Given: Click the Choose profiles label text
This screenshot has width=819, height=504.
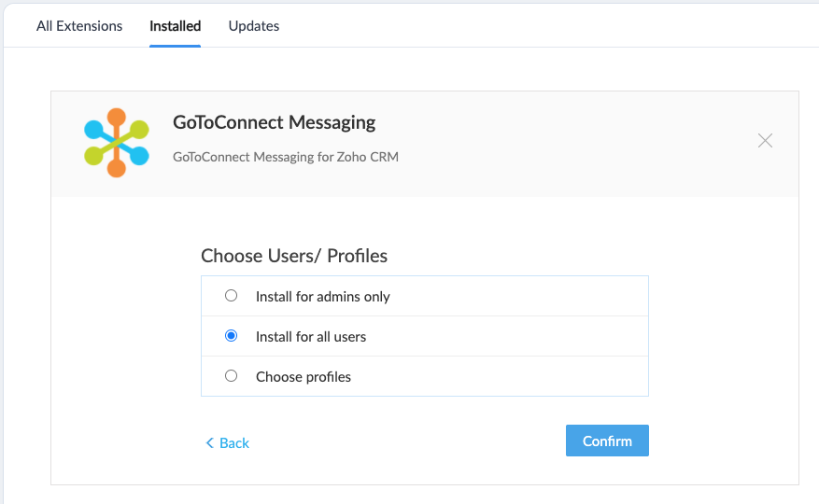Looking at the screenshot, I should pos(304,377).
